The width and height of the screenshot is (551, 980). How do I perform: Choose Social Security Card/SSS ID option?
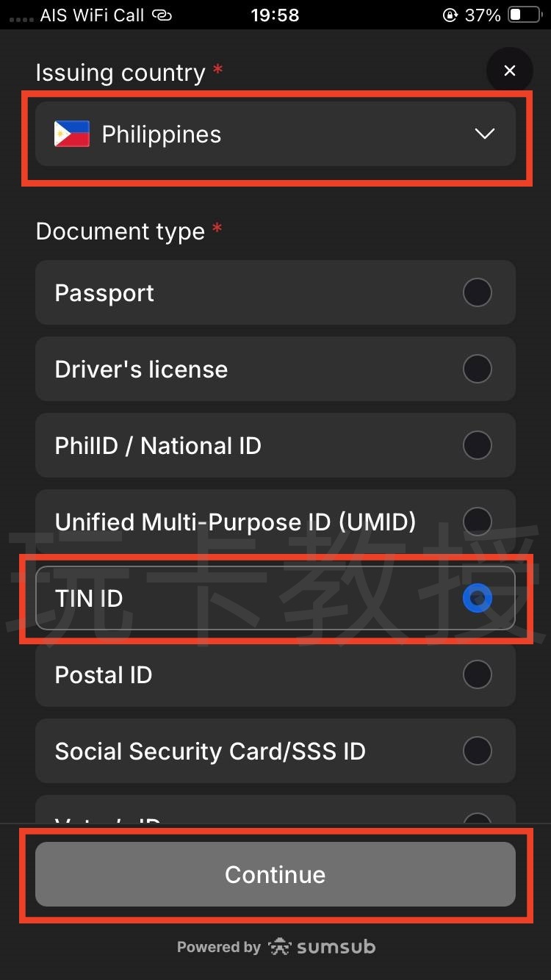(477, 751)
